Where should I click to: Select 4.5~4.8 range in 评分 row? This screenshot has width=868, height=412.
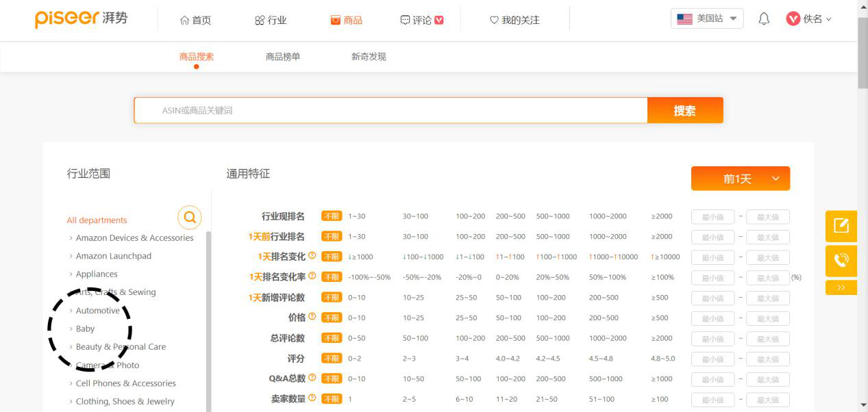pos(601,359)
